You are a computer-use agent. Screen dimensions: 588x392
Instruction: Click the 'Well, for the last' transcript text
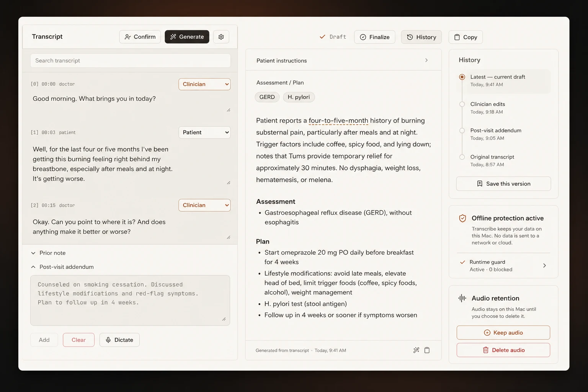coord(103,164)
